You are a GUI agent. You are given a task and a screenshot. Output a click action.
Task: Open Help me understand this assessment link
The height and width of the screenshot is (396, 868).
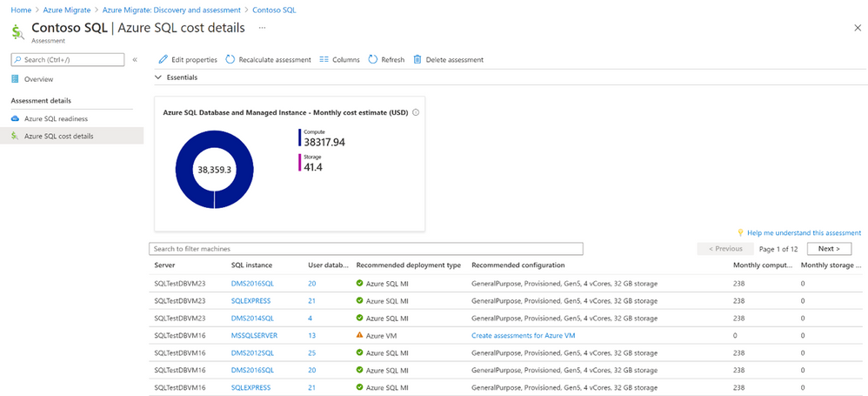coord(804,232)
